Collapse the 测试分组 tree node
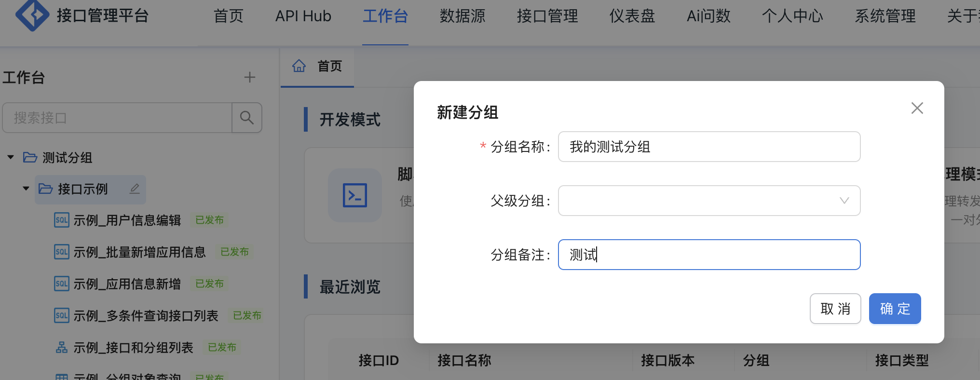 11,158
